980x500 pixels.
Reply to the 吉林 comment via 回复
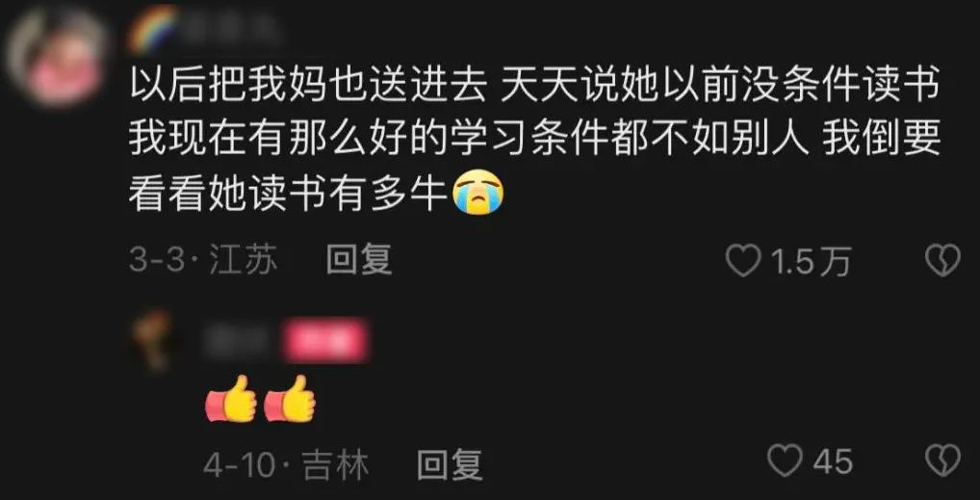click(450, 465)
